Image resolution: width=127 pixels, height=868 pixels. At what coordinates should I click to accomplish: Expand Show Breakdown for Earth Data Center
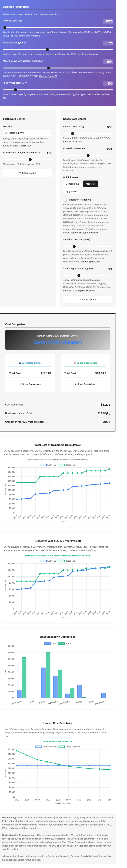[30, 384]
